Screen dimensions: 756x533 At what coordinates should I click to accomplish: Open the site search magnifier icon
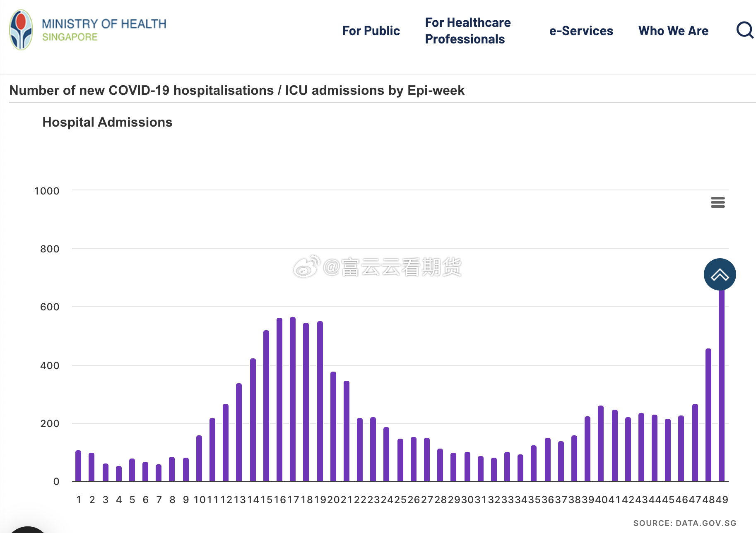745,30
